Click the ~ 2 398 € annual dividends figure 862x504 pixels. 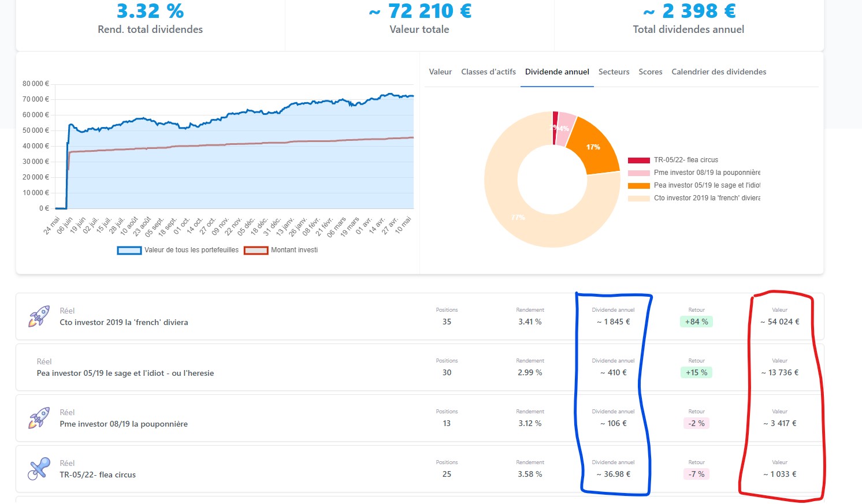pos(689,11)
